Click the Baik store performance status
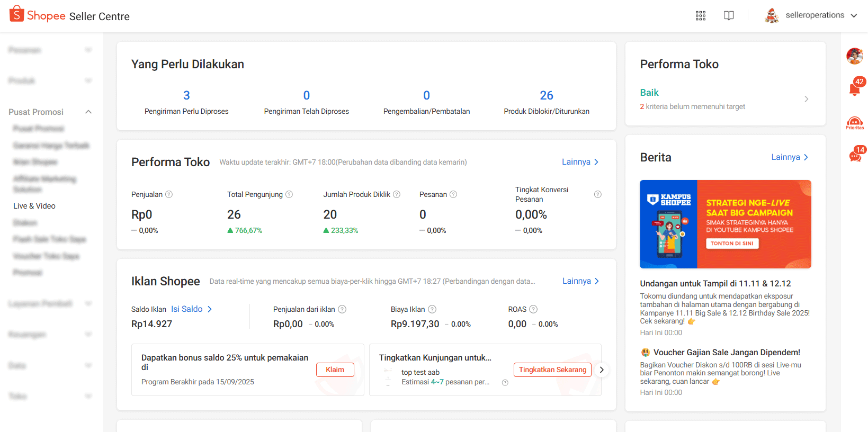Viewport: 868px width, 432px height. tap(649, 93)
